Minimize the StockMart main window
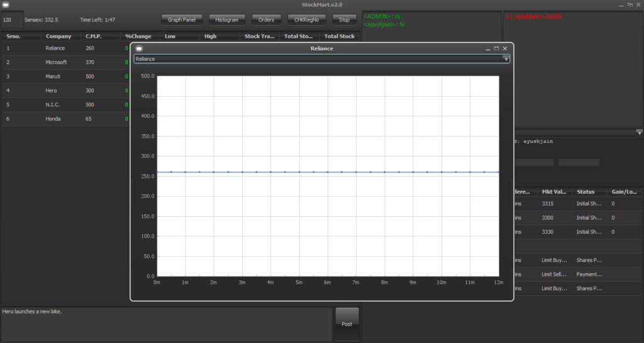 pos(621,5)
